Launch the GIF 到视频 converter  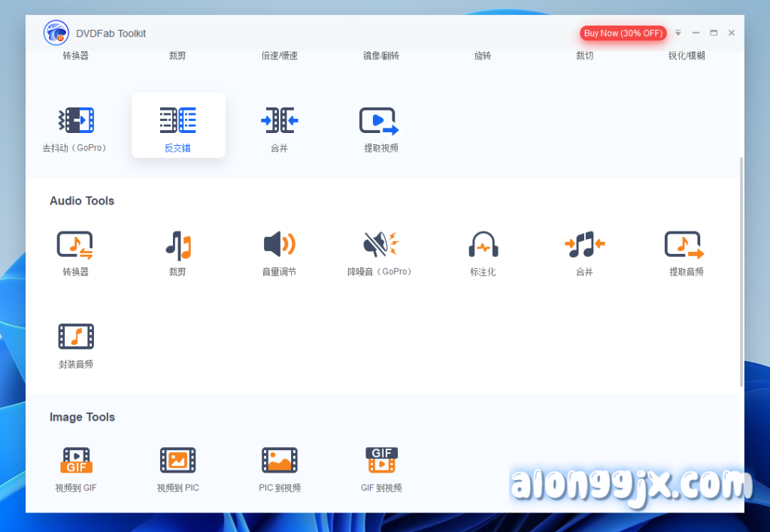click(380, 466)
